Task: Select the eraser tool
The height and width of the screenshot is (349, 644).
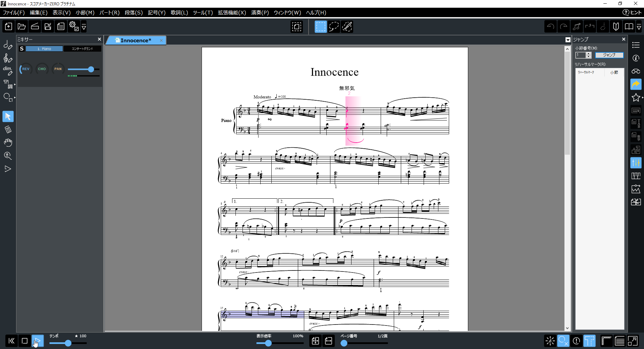Action: point(8,130)
